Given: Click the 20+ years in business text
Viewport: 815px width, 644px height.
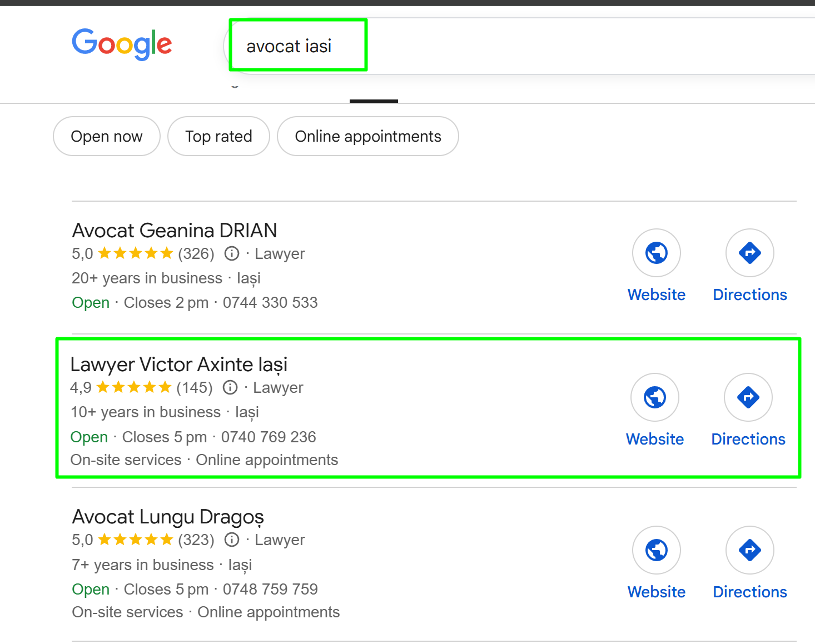Looking at the screenshot, I should [147, 278].
